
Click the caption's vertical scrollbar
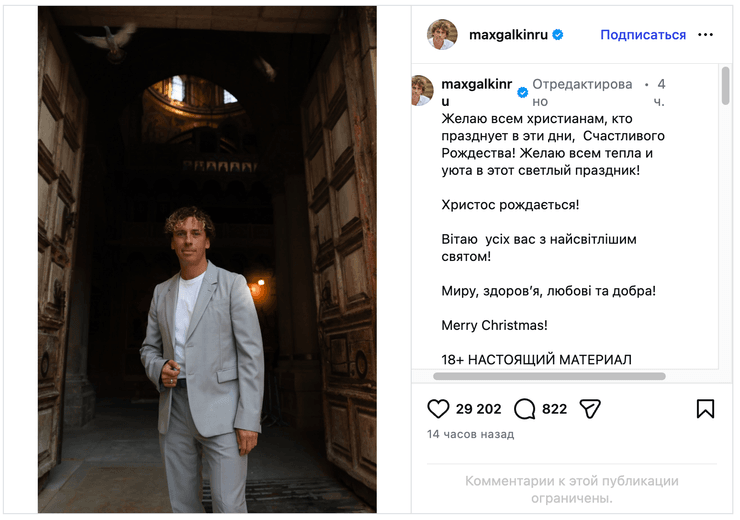725,87
